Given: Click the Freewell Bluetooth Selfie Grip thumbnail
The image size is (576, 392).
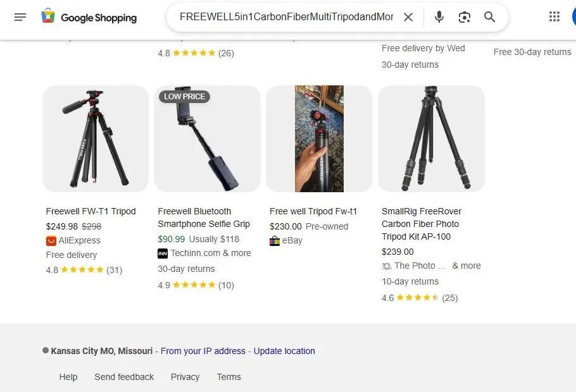Looking at the screenshot, I should [x=207, y=138].
